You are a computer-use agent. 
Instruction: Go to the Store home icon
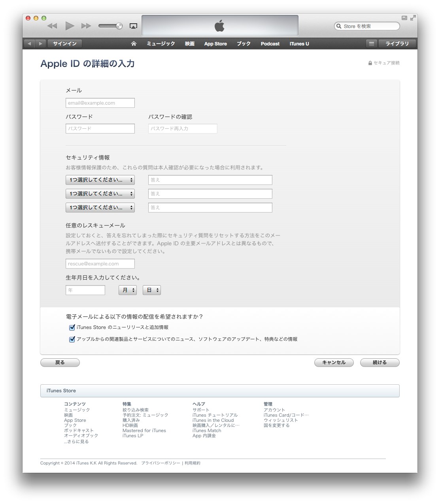(134, 43)
